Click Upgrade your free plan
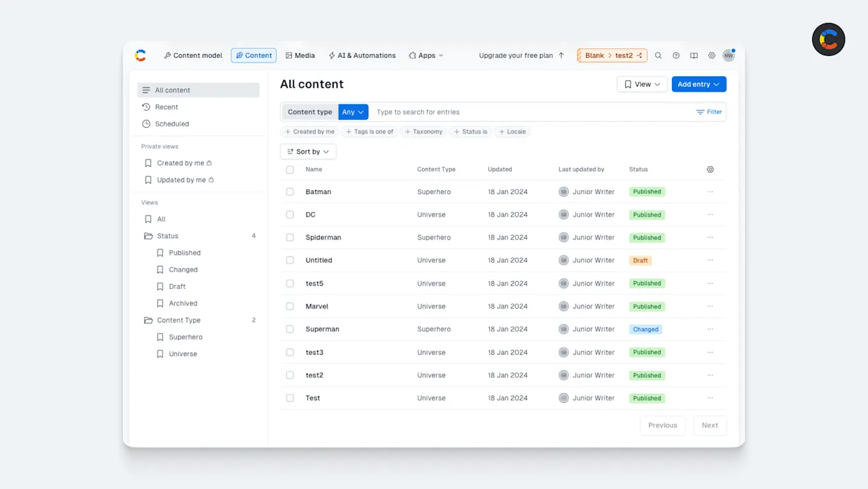 (x=517, y=55)
